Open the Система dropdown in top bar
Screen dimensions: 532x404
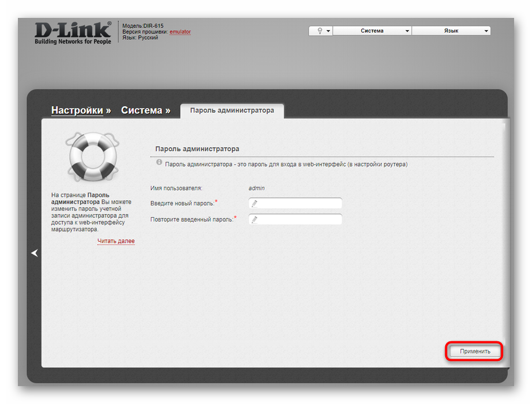pyautogui.click(x=372, y=31)
